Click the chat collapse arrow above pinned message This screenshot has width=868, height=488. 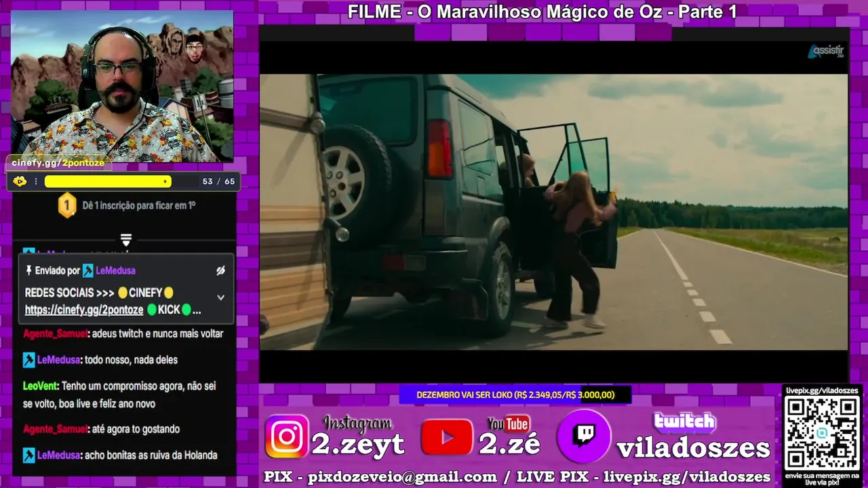[125, 240]
